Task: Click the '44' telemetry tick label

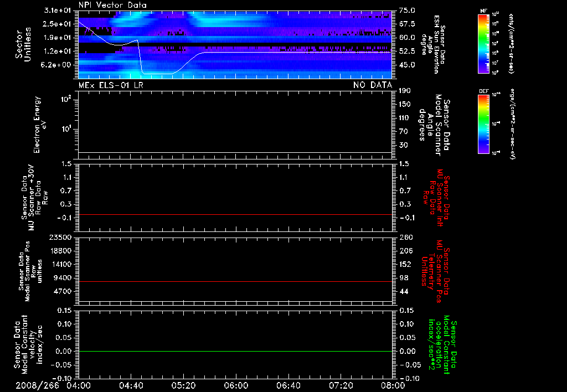Action: pyautogui.click(x=404, y=291)
